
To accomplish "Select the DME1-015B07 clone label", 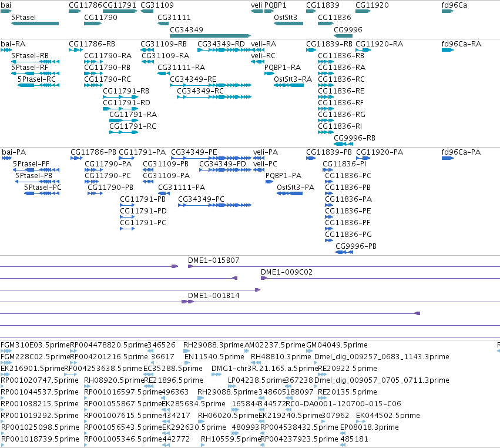I will tap(214, 260).
